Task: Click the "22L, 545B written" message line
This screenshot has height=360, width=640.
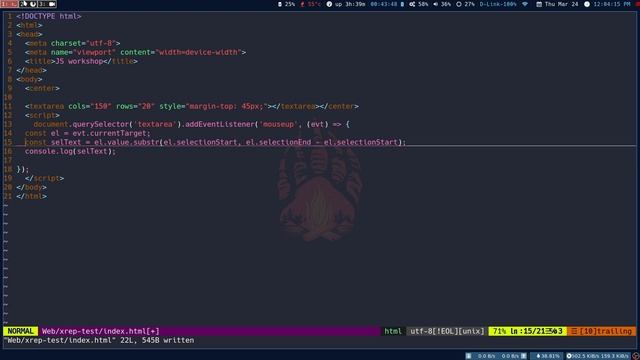Action: pyautogui.click(x=157, y=340)
